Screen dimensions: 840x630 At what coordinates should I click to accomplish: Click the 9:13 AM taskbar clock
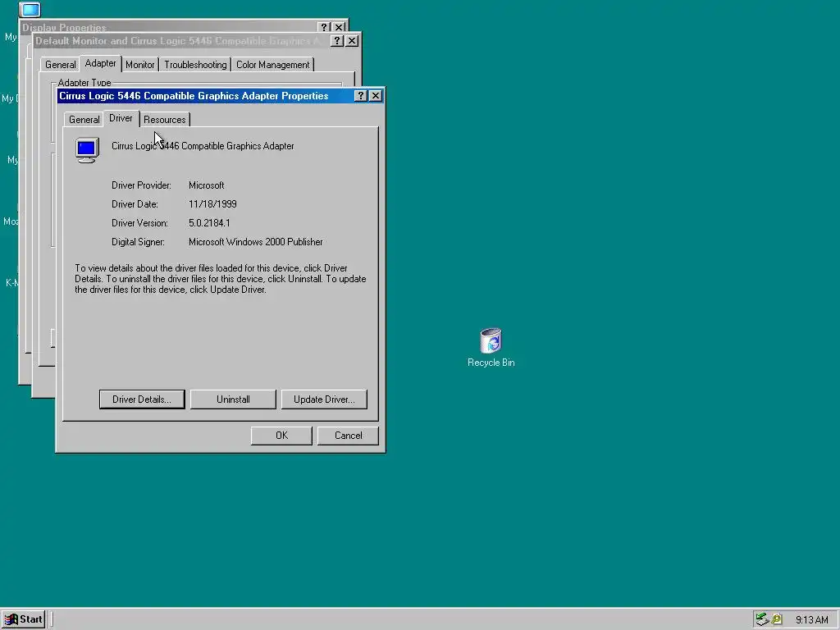click(x=811, y=620)
